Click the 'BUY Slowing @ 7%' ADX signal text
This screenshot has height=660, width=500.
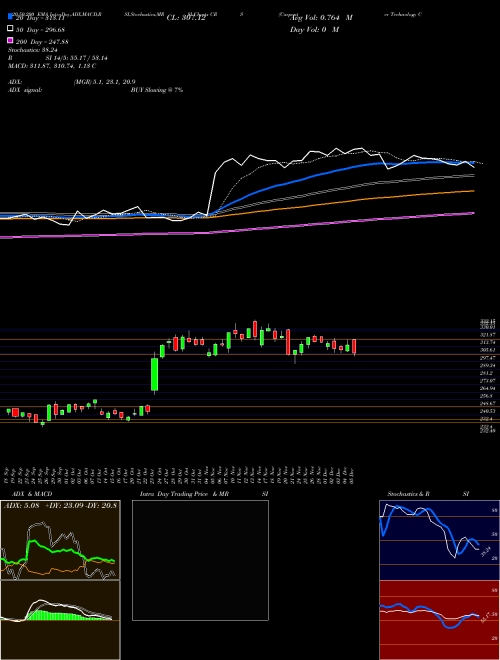point(157,90)
